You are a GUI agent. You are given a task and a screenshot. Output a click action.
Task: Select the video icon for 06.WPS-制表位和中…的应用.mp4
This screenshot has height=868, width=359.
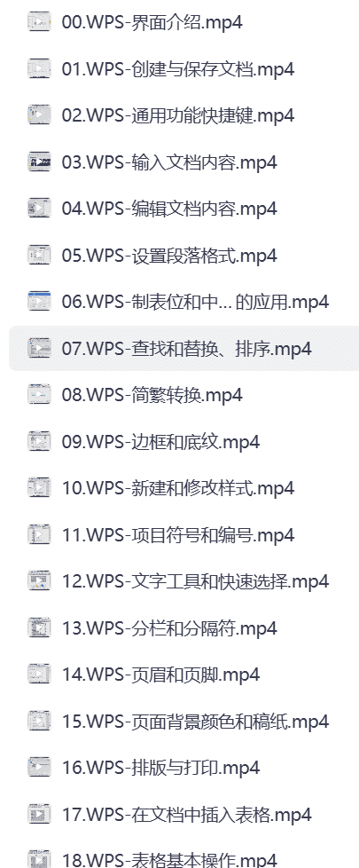click(39, 301)
